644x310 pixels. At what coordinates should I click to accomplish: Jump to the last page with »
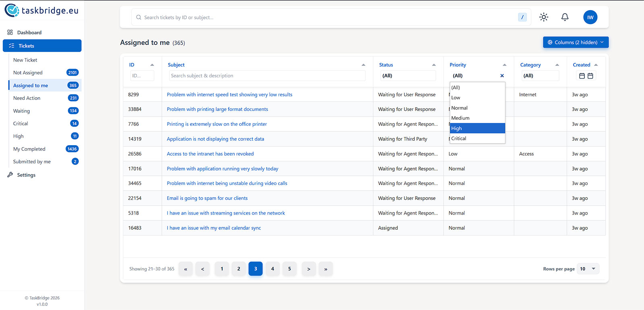coord(326,269)
